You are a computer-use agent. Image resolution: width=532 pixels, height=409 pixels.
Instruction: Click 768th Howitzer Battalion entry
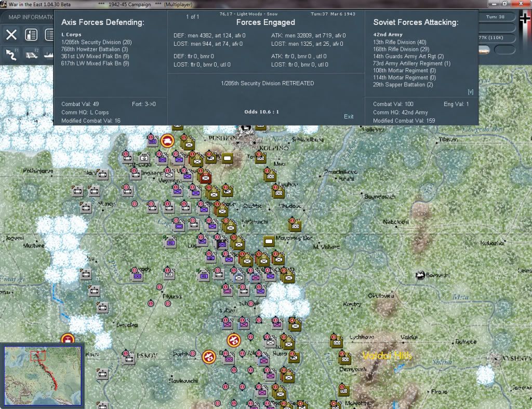point(95,49)
